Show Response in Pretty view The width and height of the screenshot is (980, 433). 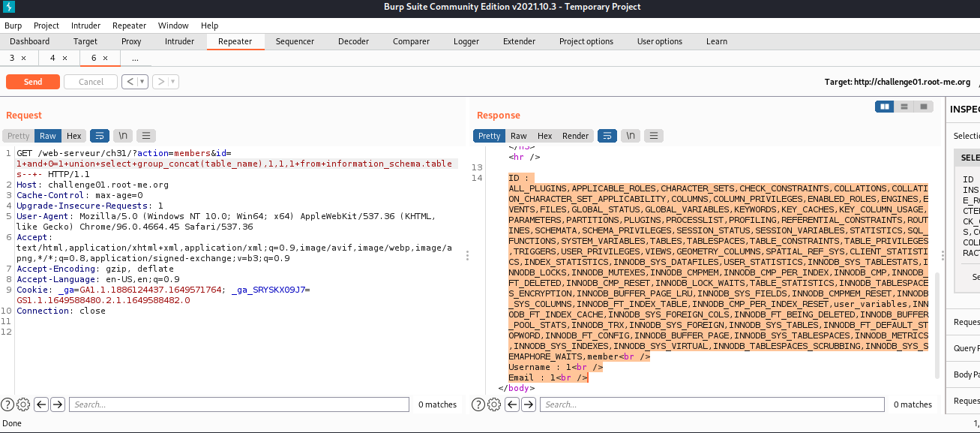(489, 136)
